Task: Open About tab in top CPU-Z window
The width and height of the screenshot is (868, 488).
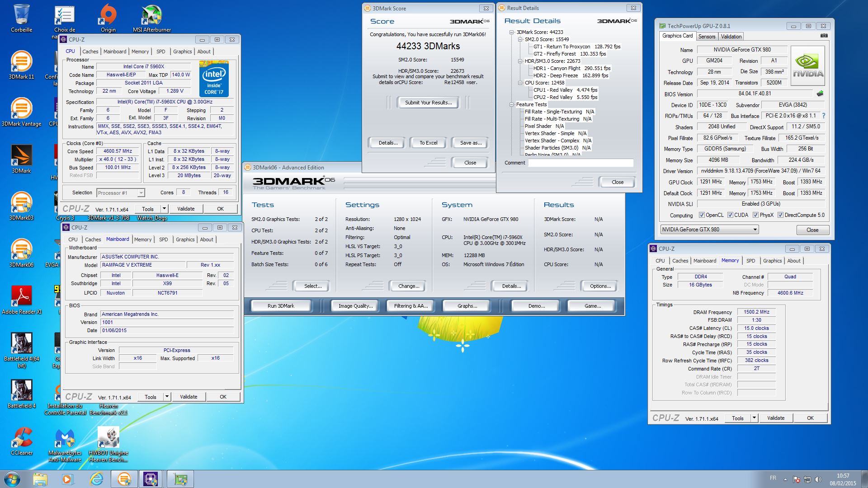Action: pos(204,52)
